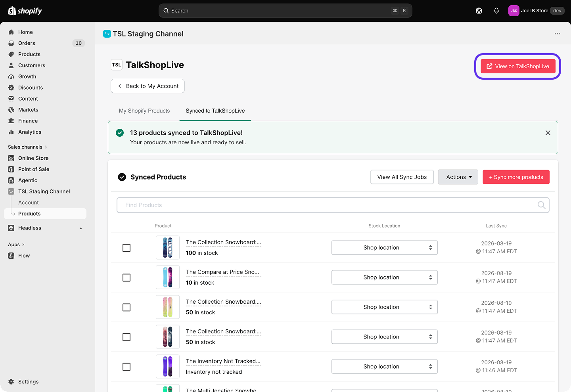This screenshot has height=392, width=571.
Task: Open The Compare at Price Snowboard product link
Action: [222, 272]
